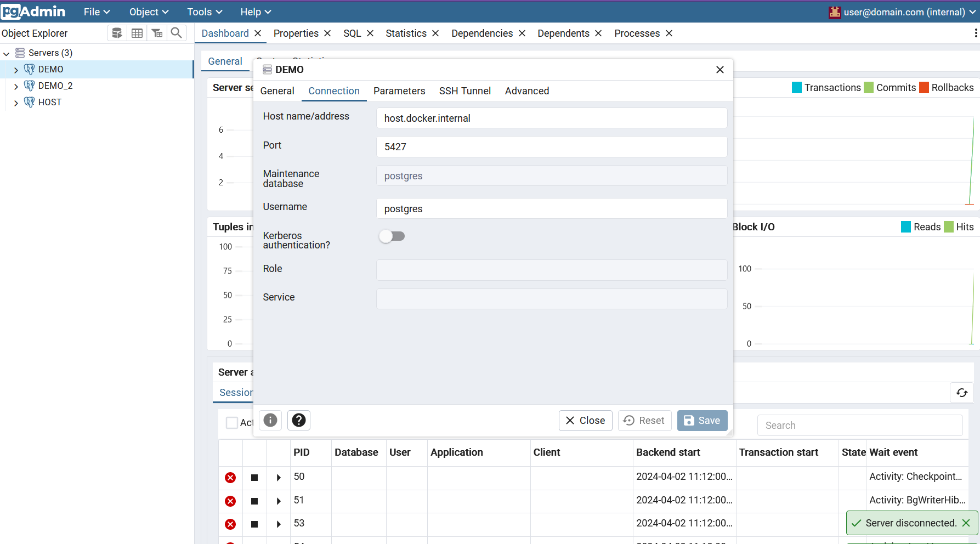The width and height of the screenshot is (980, 544).
Task: Dismiss the Server disconnected notification
Action: tap(966, 523)
